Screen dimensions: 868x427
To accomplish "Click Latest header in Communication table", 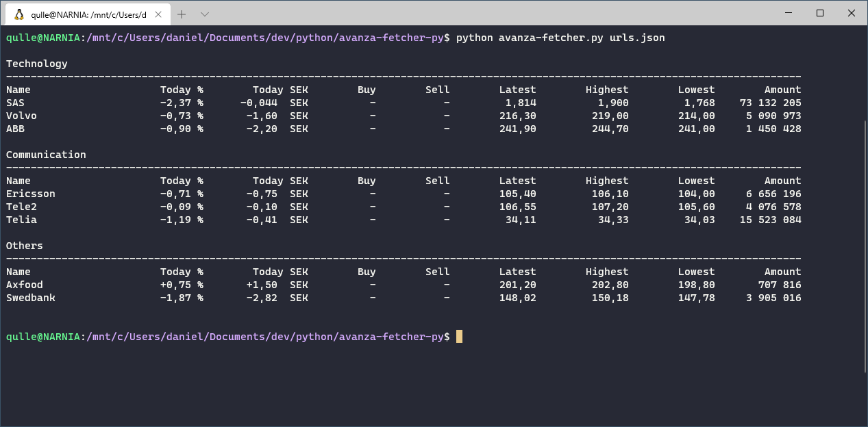I will [518, 181].
